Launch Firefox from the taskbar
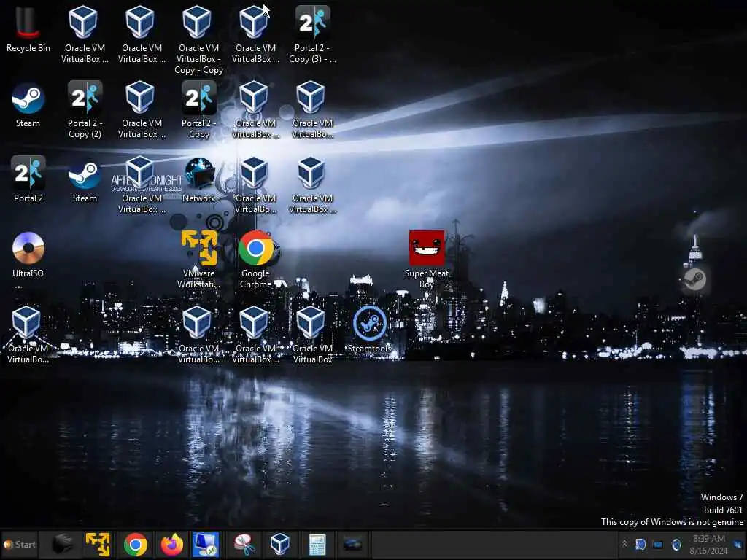This screenshot has width=747, height=560. [x=172, y=544]
